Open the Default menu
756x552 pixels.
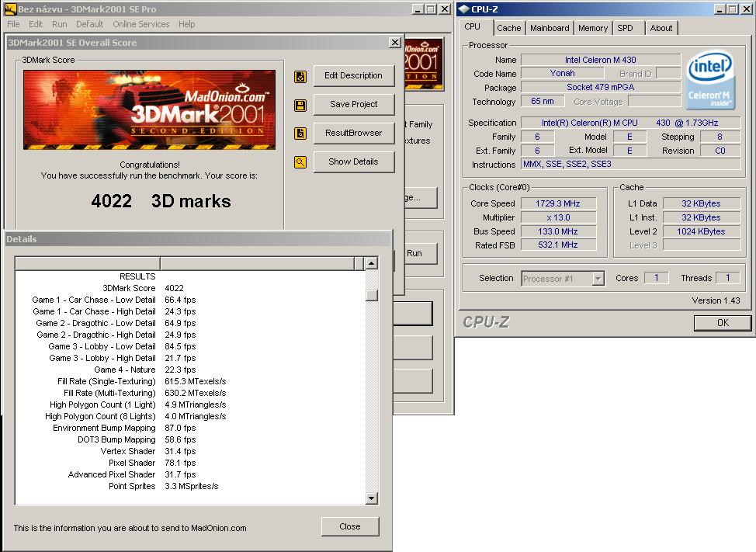[90, 24]
